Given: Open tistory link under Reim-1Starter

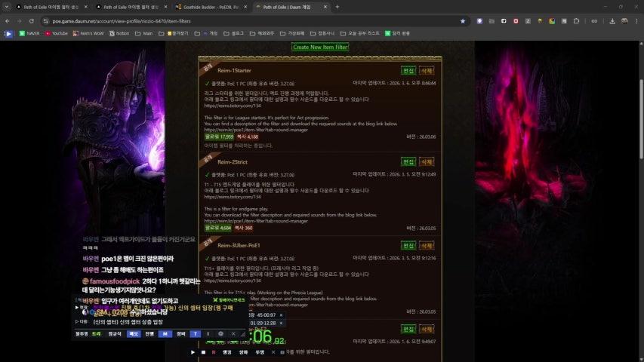Looking at the screenshot, I should click(x=233, y=106).
